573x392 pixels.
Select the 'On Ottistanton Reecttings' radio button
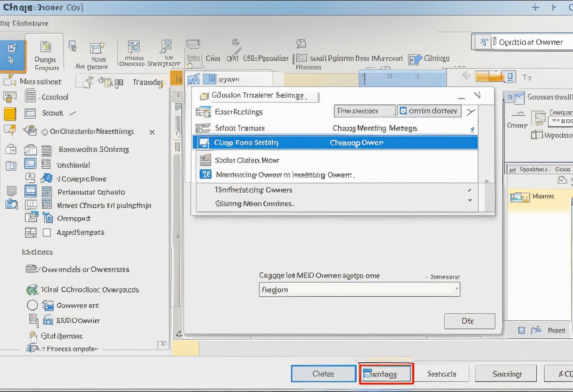[45, 132]
